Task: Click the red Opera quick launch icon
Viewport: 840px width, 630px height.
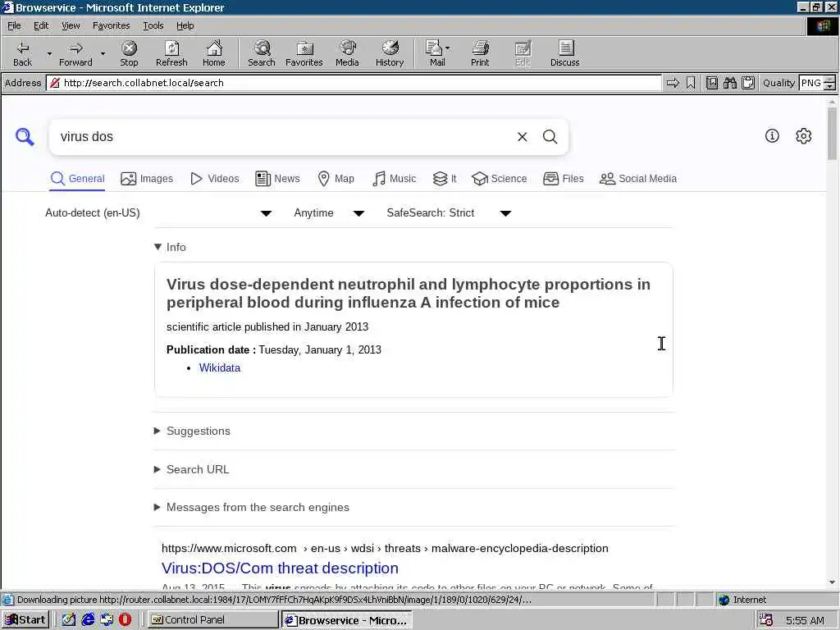Action: coord(125,620)
